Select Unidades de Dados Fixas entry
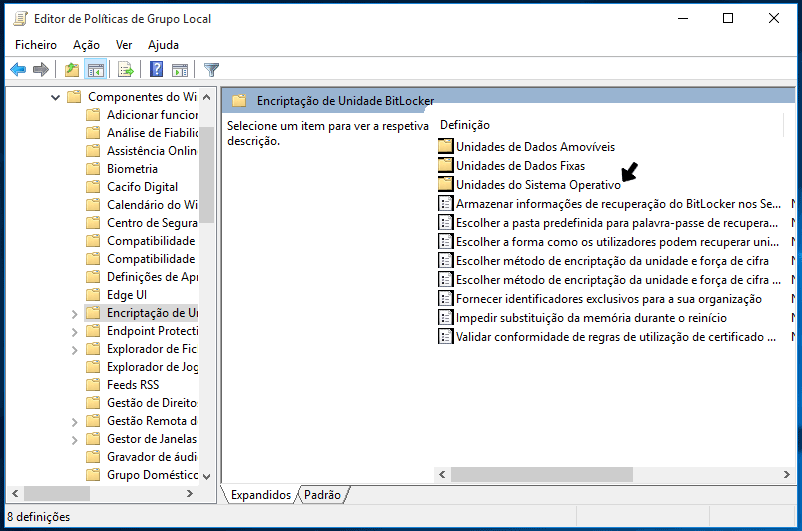The image size is (802, 531). click(x=520, y=166)
